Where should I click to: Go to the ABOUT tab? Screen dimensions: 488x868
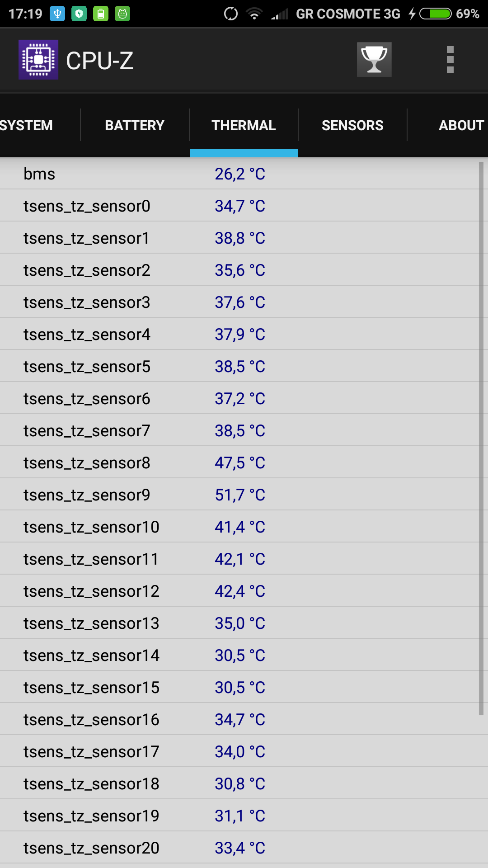tap(461, 125)
